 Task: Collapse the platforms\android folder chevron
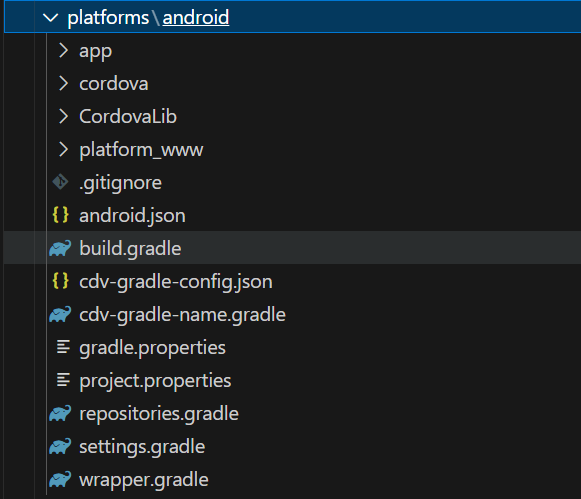click(50, 17)
